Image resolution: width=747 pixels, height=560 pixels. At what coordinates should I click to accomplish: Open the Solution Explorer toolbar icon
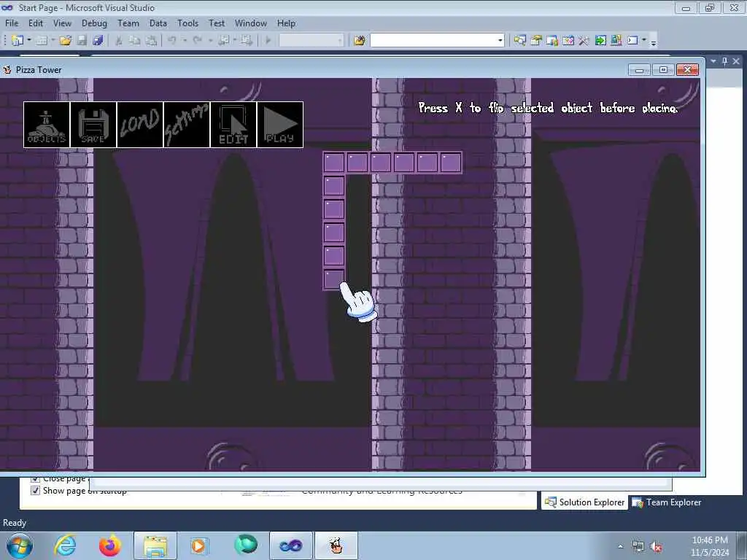[519, 41]
